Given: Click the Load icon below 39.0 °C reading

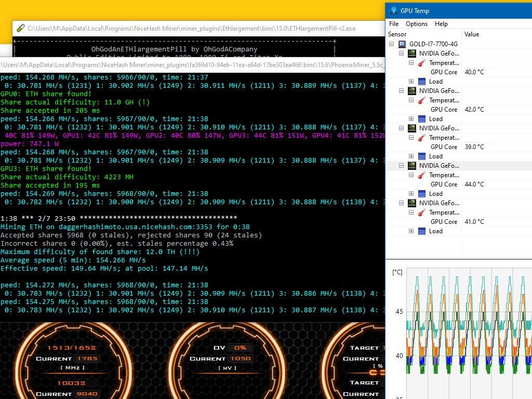Looking at the screenshot, I should [x=422, y=156].
